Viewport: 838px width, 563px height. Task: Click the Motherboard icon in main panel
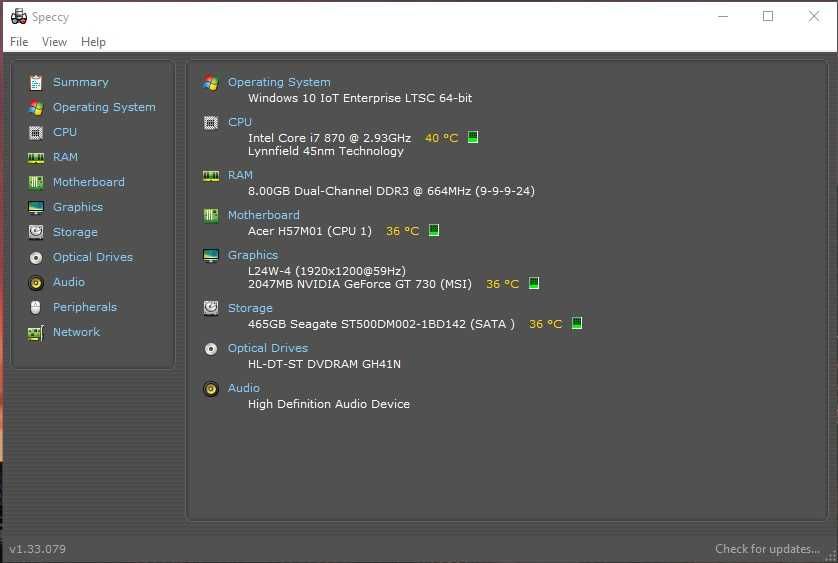pyautogui.click(x=211, y=215)
